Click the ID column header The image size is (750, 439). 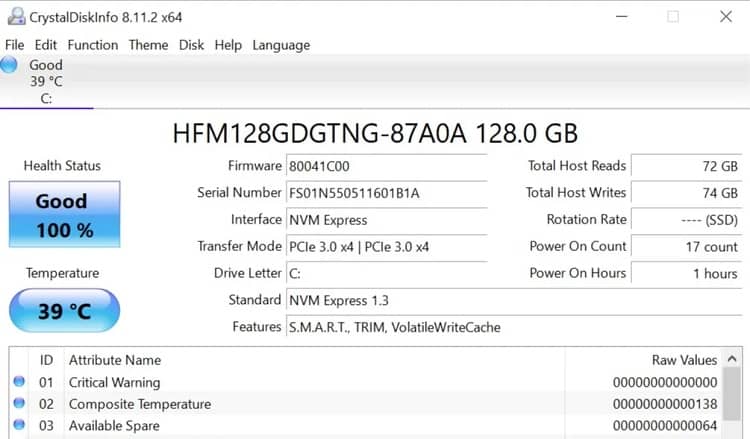tap(46, 360)
